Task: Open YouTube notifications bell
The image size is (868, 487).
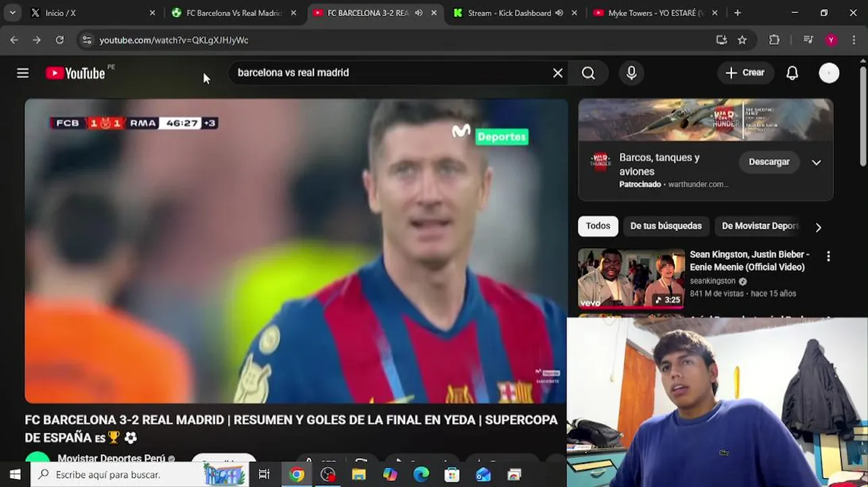Action: [x=792, y=73]
